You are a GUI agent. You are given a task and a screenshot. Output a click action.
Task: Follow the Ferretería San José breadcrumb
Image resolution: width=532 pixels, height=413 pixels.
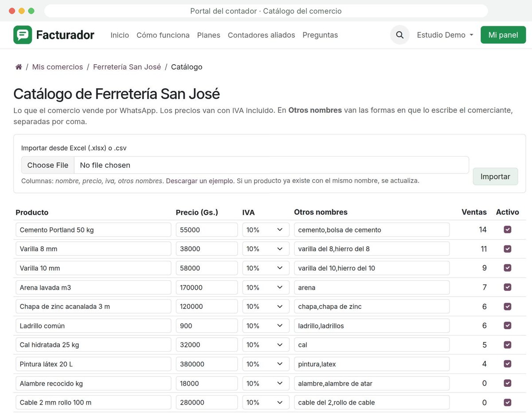pyautogui.click(x=127, y=67)
